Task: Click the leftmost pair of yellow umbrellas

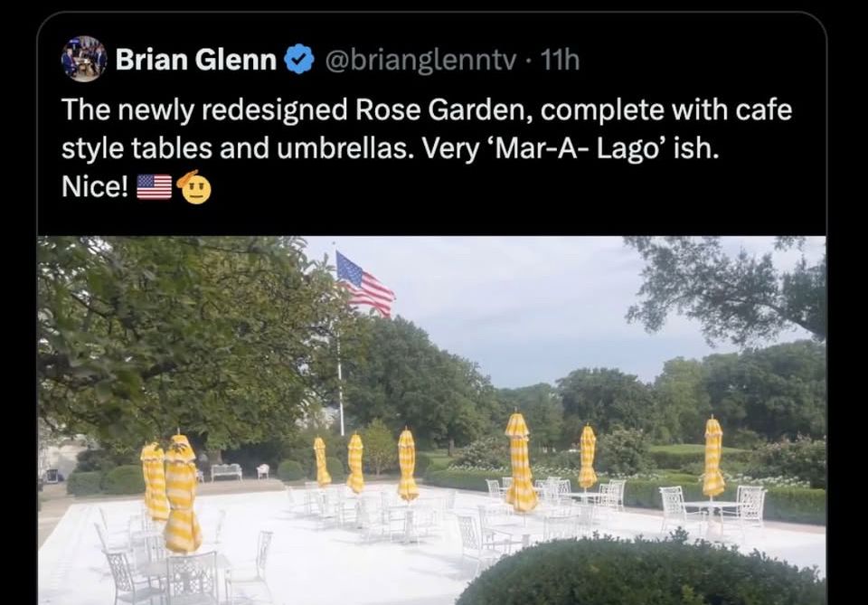Action: [x=171, y=494]
